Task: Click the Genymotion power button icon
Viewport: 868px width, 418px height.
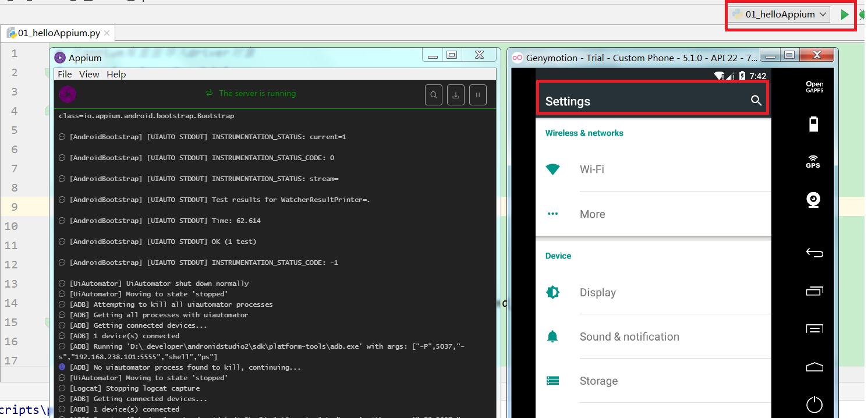Action: [x=814, y=404]
